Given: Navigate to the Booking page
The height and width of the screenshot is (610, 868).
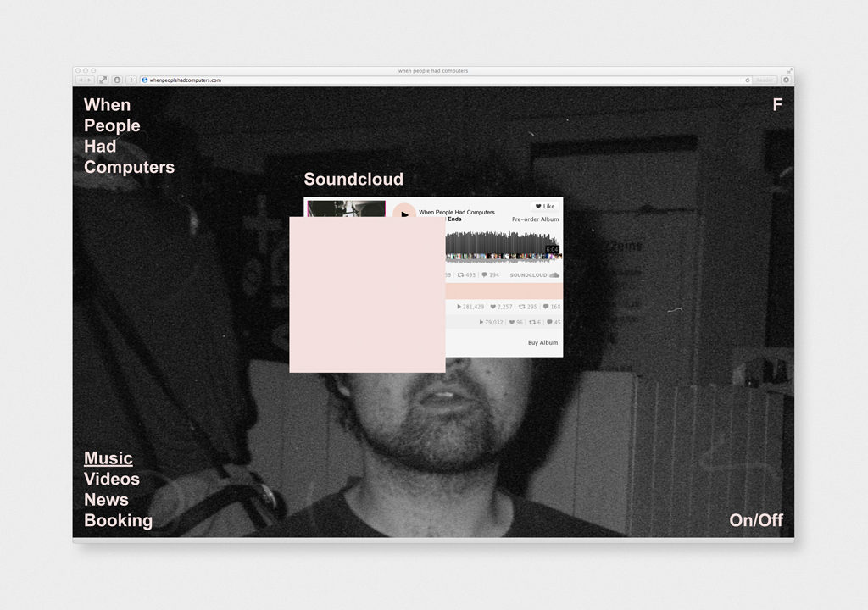Looking at the screenshot, I should point(118,520).
